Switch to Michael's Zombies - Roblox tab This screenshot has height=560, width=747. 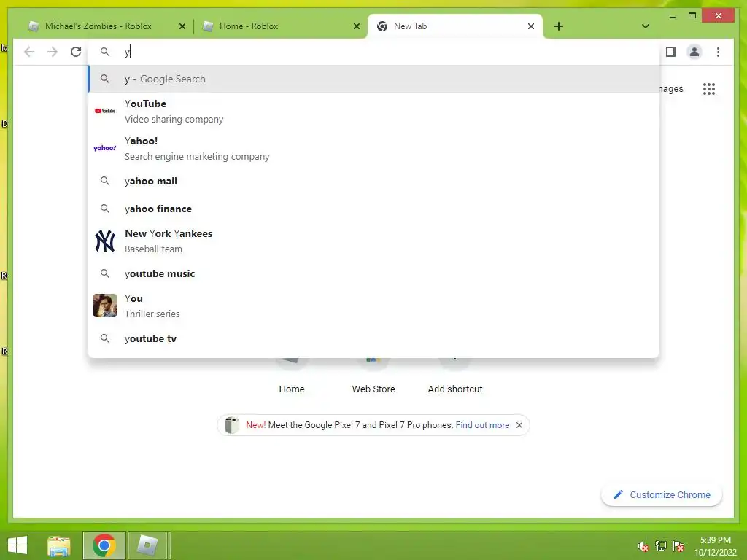coord(98,26)
